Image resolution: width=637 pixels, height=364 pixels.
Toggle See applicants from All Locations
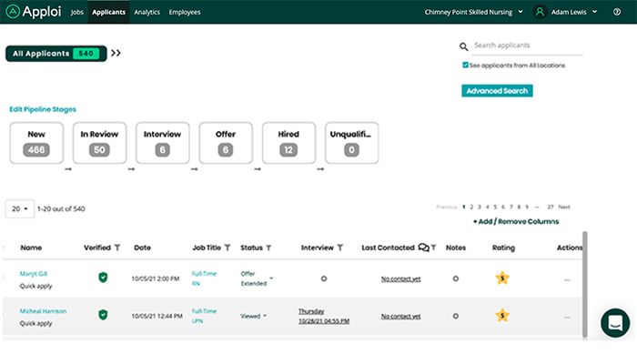click(466, 66)
